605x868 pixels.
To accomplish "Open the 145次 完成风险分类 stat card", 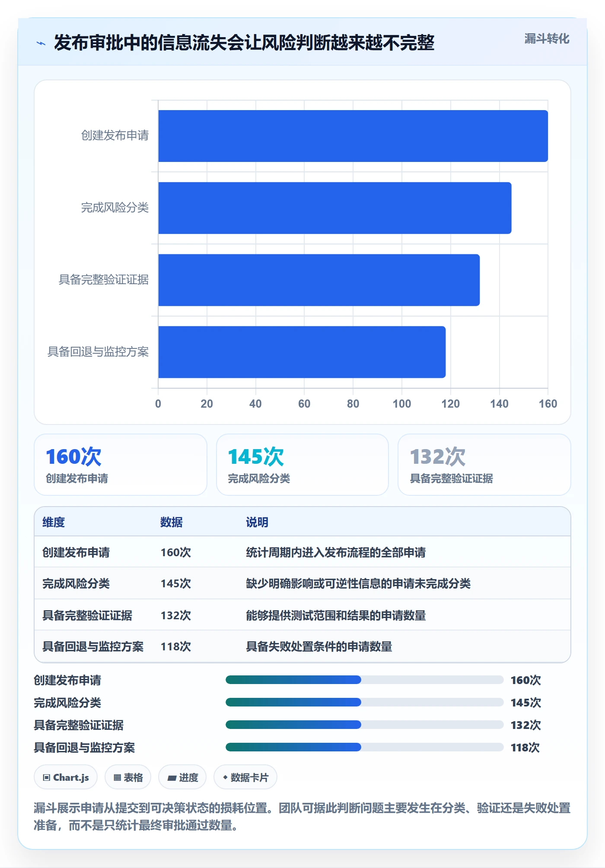I will pos(302,465).
